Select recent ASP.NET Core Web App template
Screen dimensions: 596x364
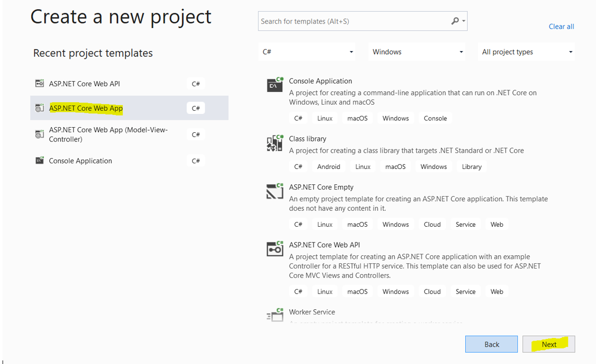[129, 108]
